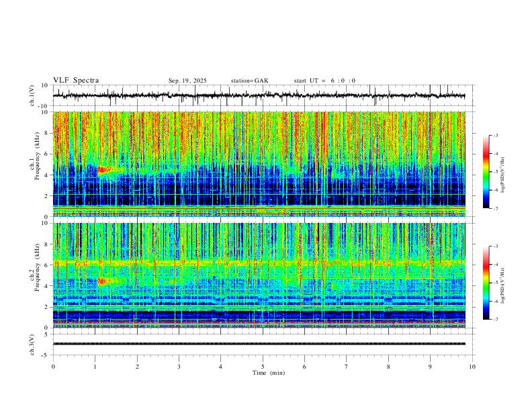The width and height of the screenshot is (532, 411).
Task: Click time axis tick label "9"
Action: tap(430, 367)
